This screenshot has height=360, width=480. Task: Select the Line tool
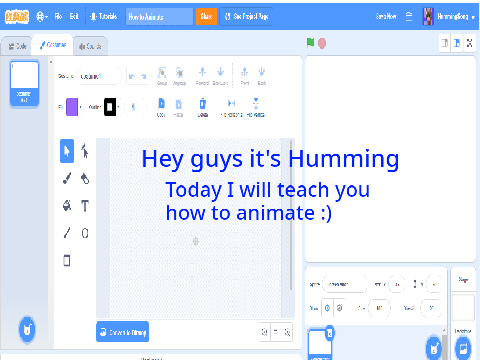(x=67, y=233)
